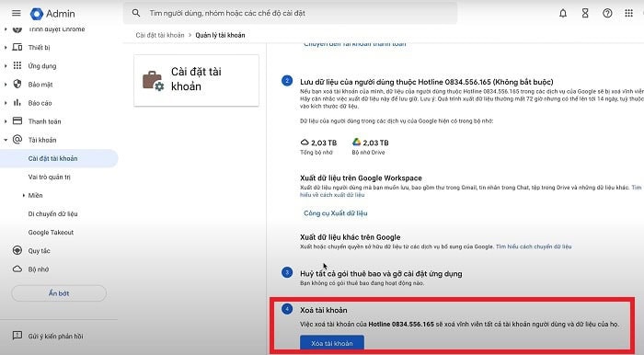This screenshot has width=644, height=355.
Task: Select Cài đặt tài khoản in sidebar
Action: (x=59, y=158)
